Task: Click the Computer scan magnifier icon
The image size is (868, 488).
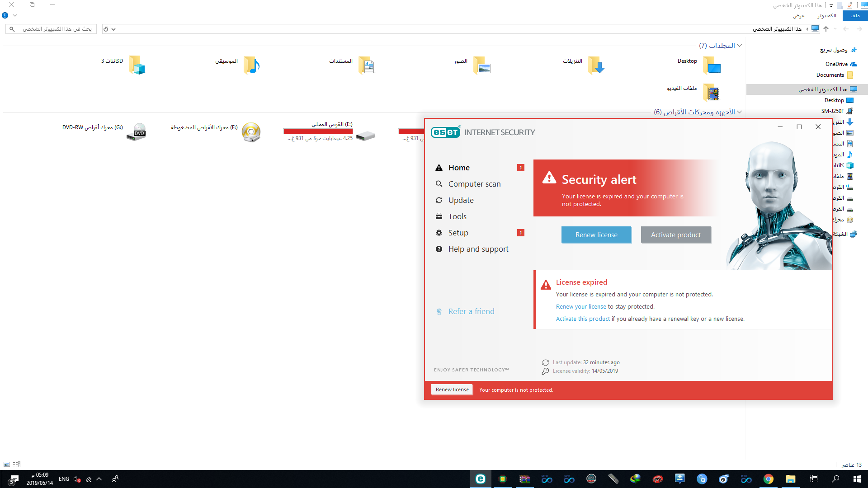Action: 439,184
